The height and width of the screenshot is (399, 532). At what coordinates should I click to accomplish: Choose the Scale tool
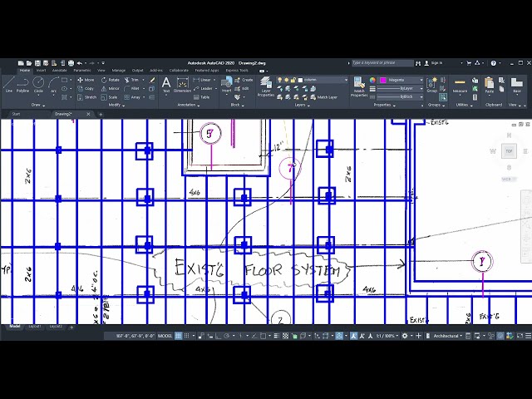tap(109, 97)
